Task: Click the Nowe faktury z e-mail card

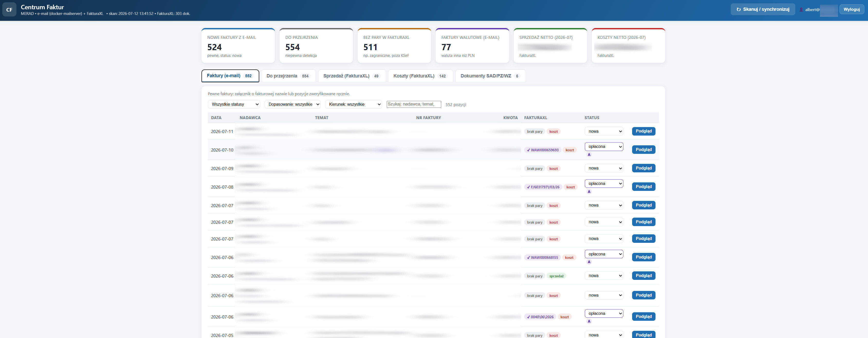Action: tap(238, 46)
